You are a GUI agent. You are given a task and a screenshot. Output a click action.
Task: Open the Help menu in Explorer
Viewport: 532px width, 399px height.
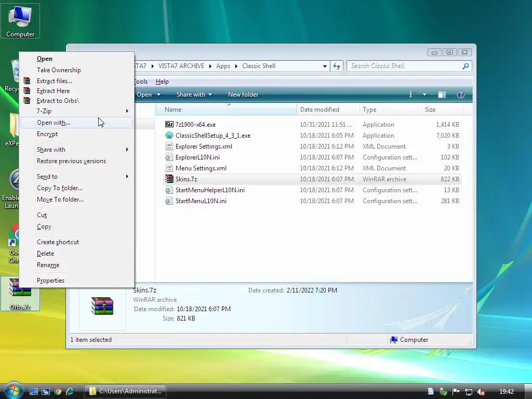click(x=162, y=82)
